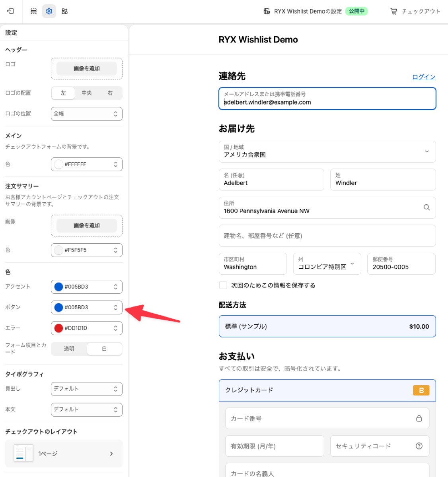This screenshot has width=448, height=477.
Task: Click the checkout cart icon
Action: pos(393,11)
